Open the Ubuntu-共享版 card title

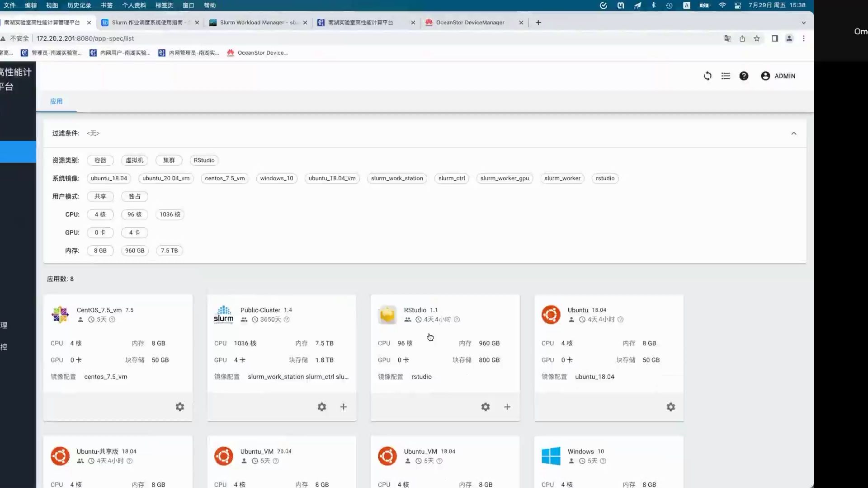(x=97, y=451)
